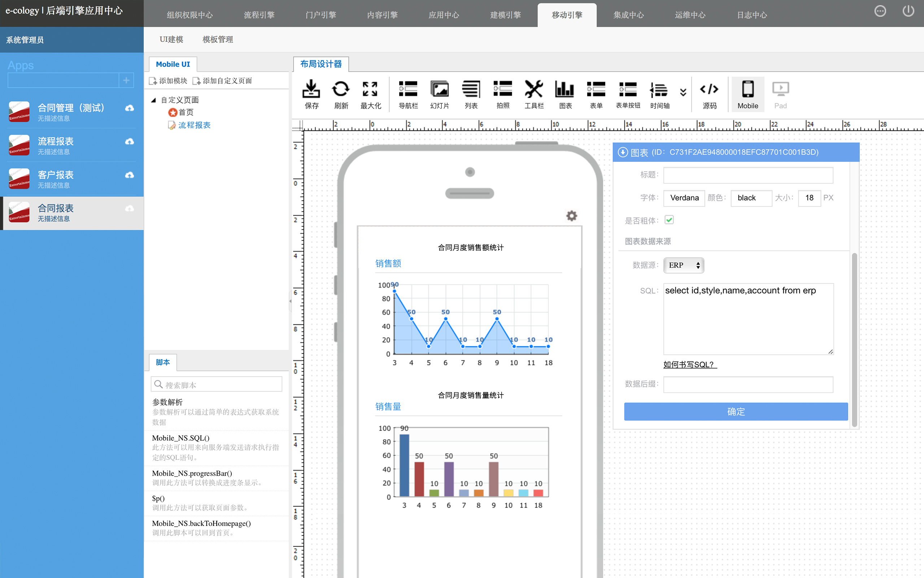Open the 建模引擎 tab
Screen dimensions: 924x578
tap(506, 15)
